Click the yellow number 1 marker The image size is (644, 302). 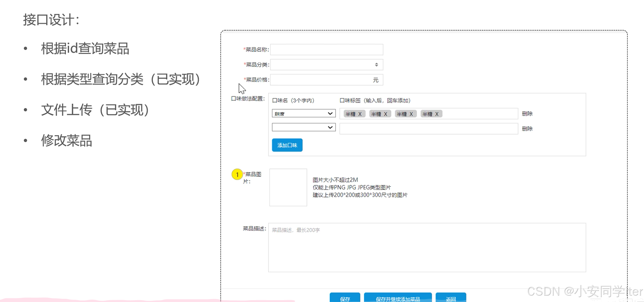[237, 175]
